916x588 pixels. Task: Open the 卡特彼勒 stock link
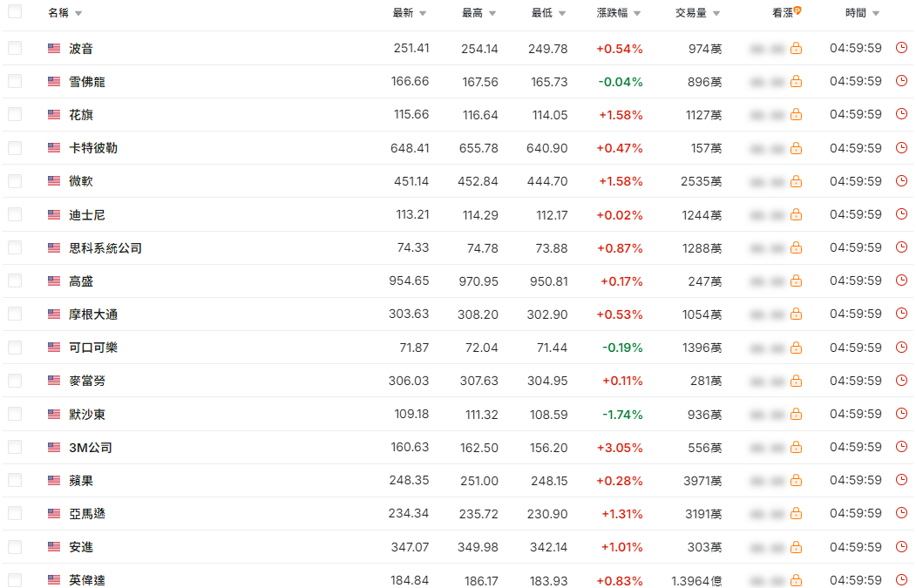(x=93, y=148)
